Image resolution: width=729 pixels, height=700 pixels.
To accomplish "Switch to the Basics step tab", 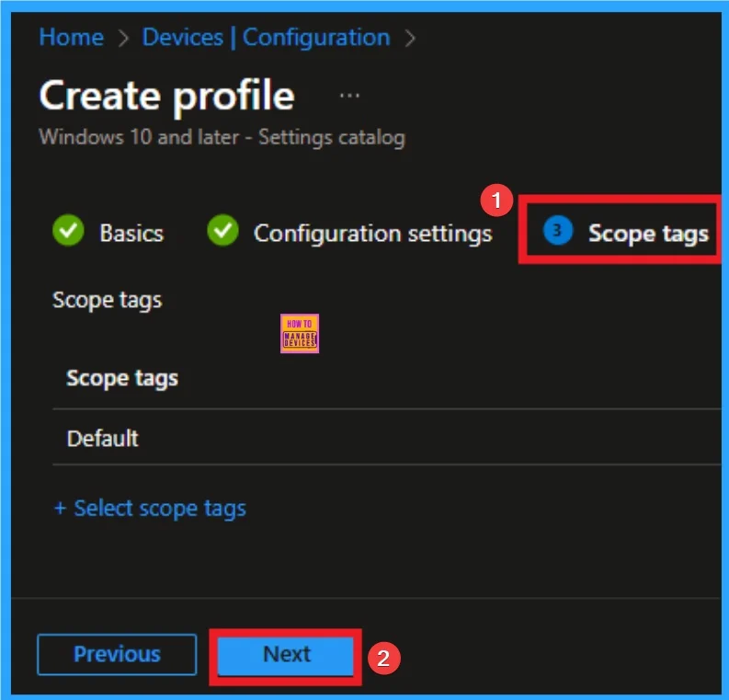I will (131, 234).
